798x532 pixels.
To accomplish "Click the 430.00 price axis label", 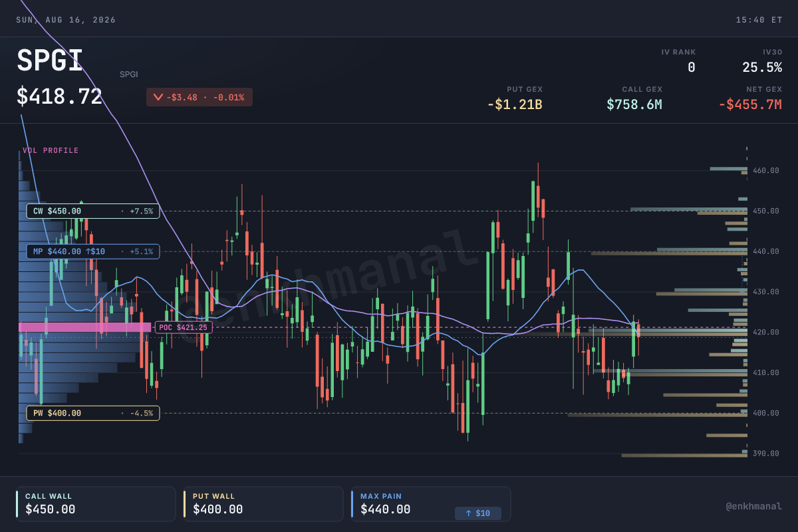I will point(766,292).
